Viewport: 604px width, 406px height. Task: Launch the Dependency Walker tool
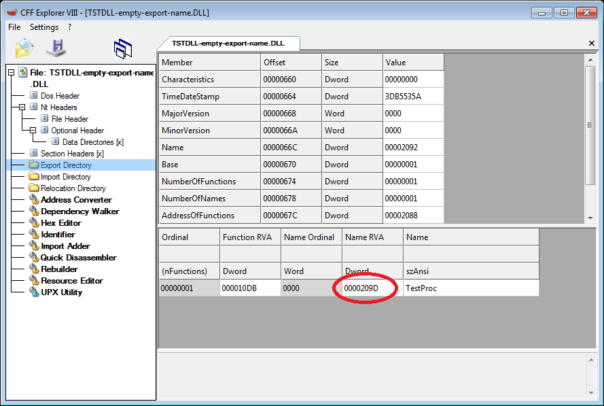(80, 211)
